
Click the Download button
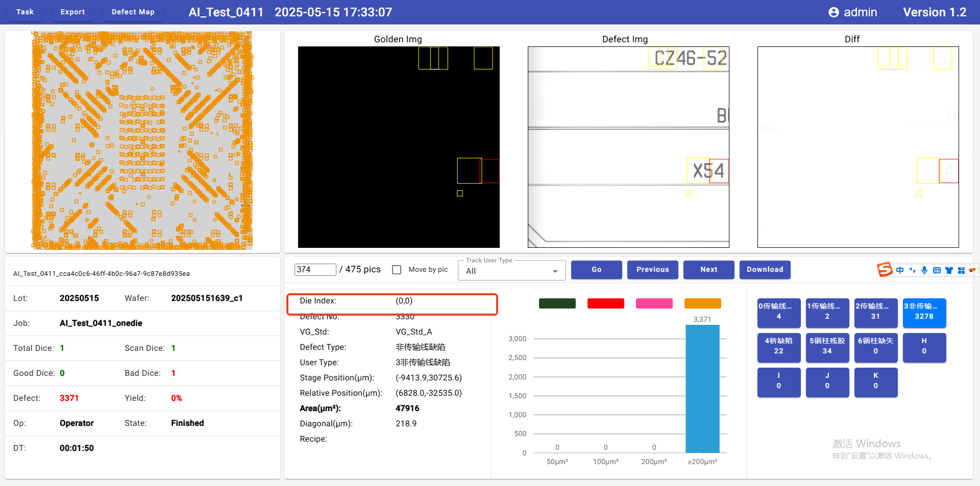765,270
